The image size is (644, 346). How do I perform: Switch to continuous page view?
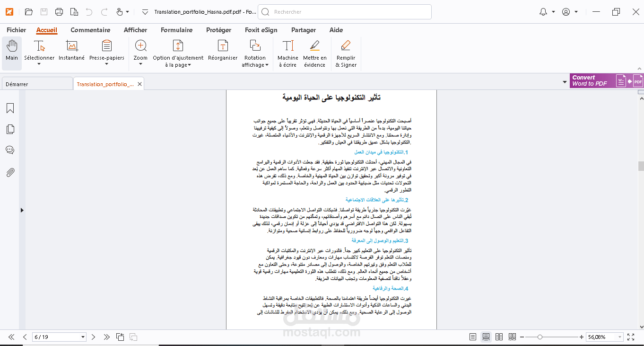point(486,337)
